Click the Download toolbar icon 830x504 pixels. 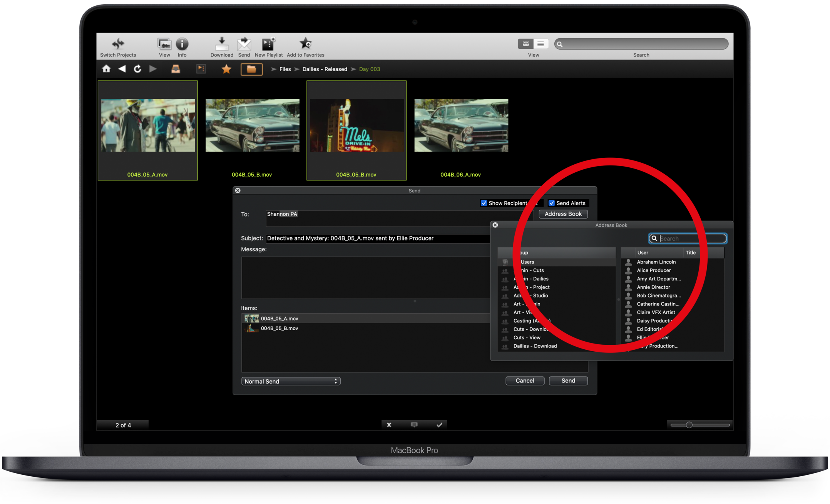pyautogui.click(x=222, y=44)
